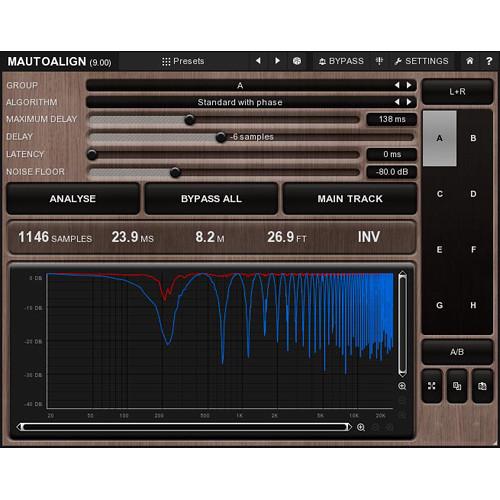Select preset slot H
The image size is (500, 500).
click(x=473, y=305)
